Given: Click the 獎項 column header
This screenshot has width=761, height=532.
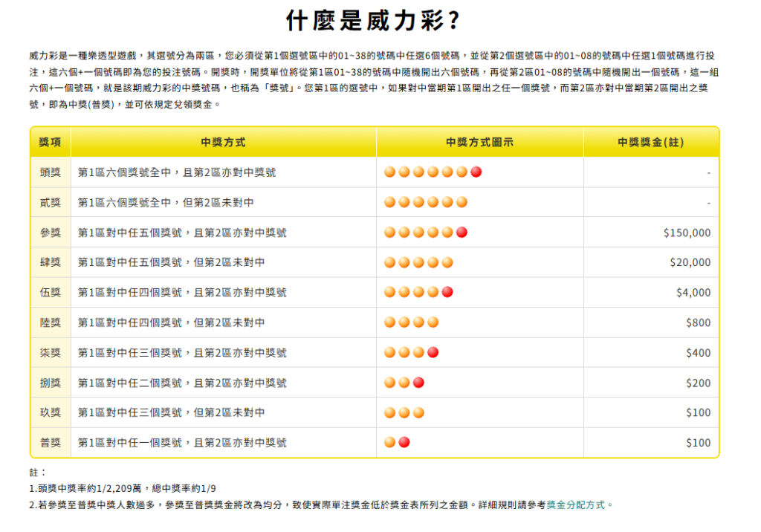Looking at the screenshot, I should coord(51,142).
